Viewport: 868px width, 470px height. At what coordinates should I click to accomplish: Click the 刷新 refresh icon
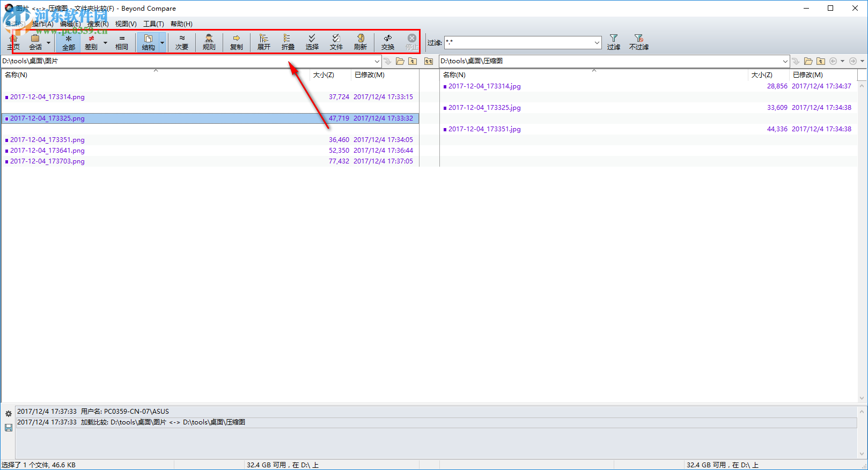(x=361, y=42)
